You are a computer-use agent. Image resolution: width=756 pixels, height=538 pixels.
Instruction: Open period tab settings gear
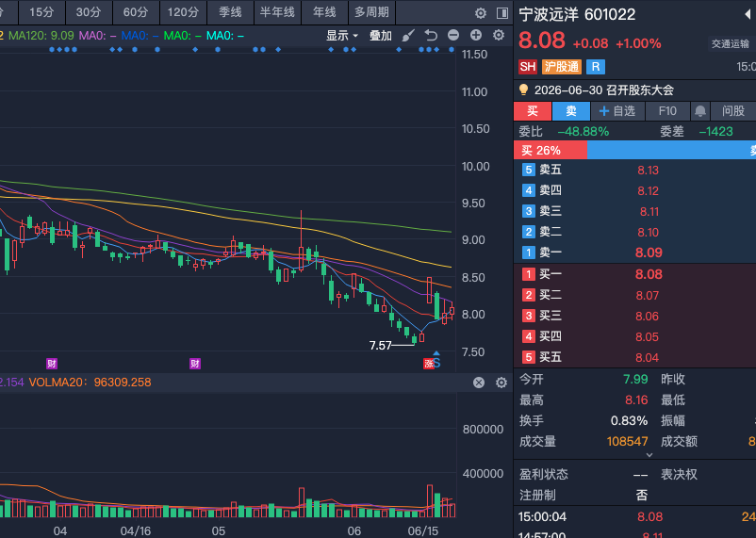point(480,13)
